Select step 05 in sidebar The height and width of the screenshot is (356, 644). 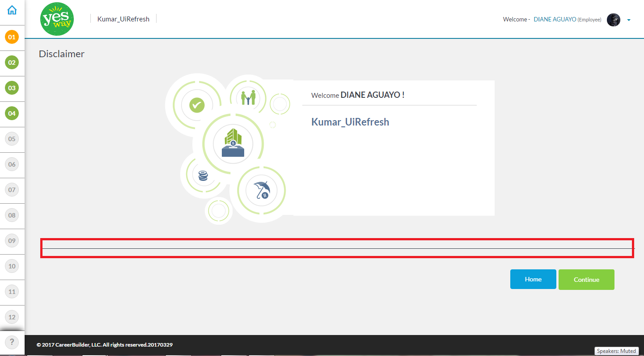[x=12, y=139]
